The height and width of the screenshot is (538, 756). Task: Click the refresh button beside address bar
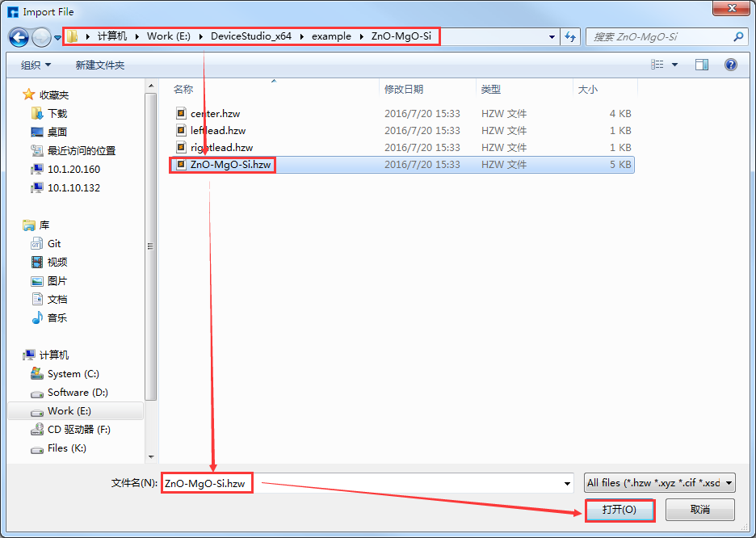pos(571,37)
